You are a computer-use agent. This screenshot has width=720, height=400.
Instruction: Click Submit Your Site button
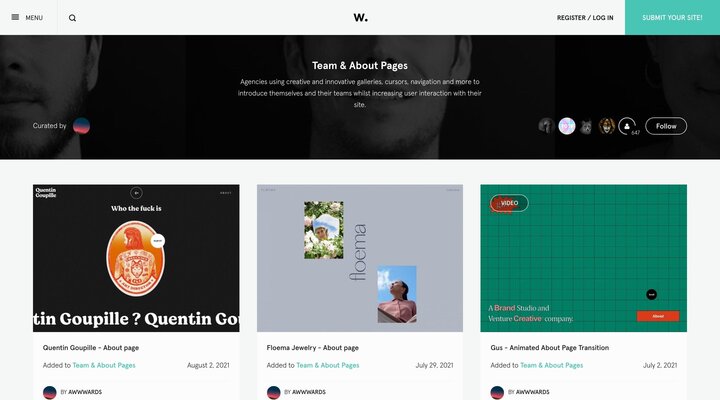672,17
